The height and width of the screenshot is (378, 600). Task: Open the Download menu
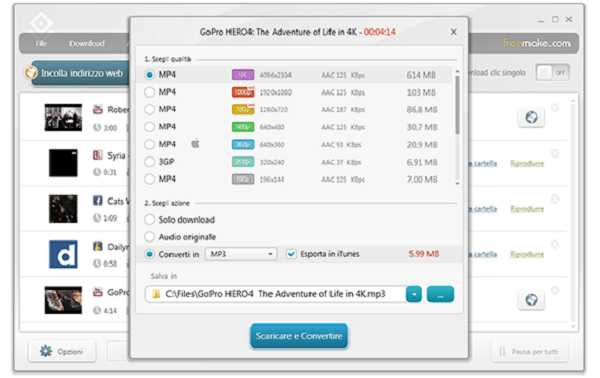click(87, 44)
